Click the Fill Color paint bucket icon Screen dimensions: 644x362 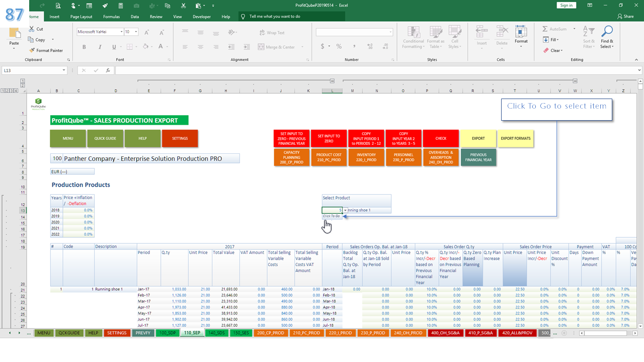(x=145, y=47)
